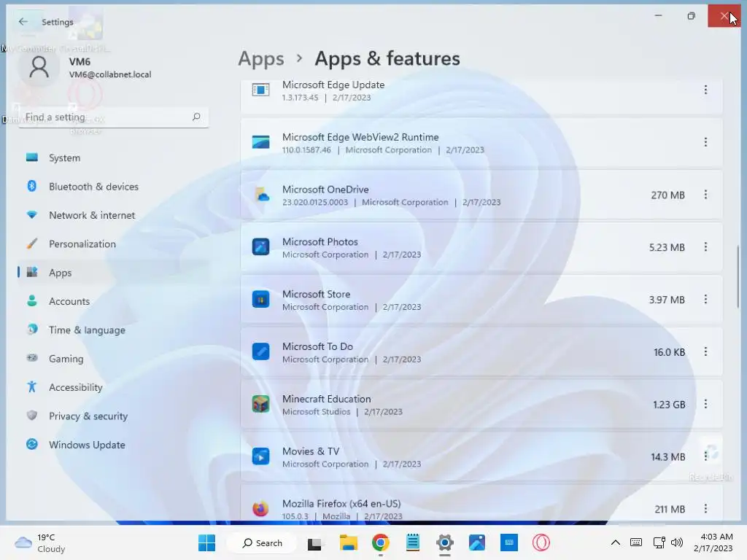Viewport: 747px width, 560px height.
Task: Open Windows Update settings
Action: click(113, 445)
